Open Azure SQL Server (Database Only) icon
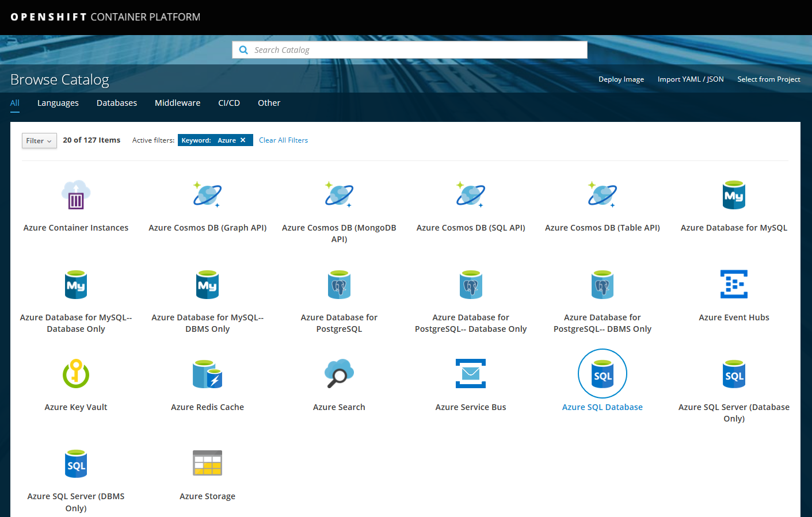 [734, 374]
